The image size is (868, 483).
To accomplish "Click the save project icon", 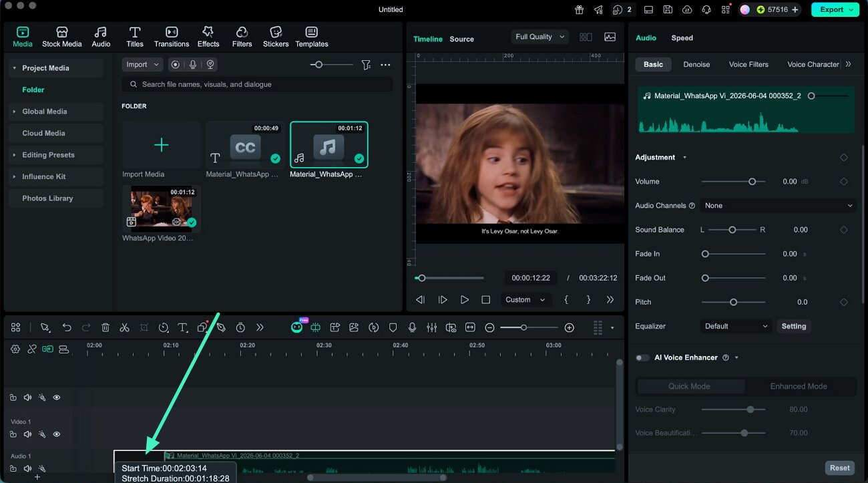I will click(x=668, y=9).
